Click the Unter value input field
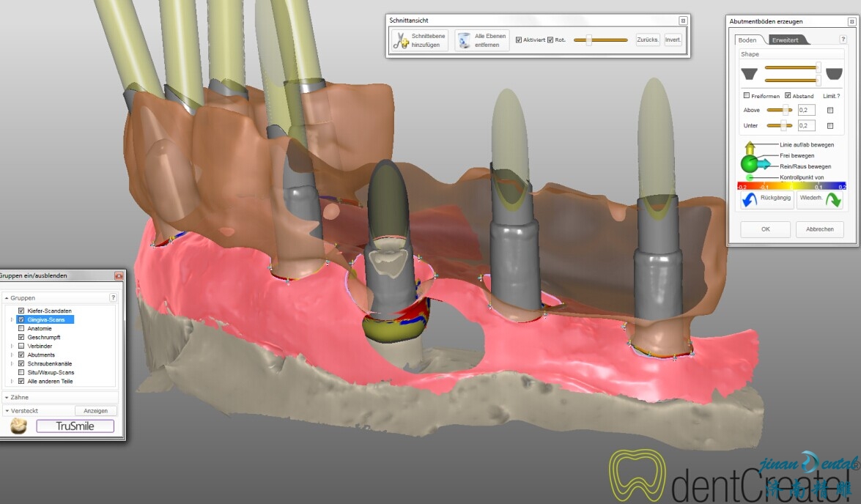Image resolution: width=861 pixels, height=504 pixels. click(806, 126)
